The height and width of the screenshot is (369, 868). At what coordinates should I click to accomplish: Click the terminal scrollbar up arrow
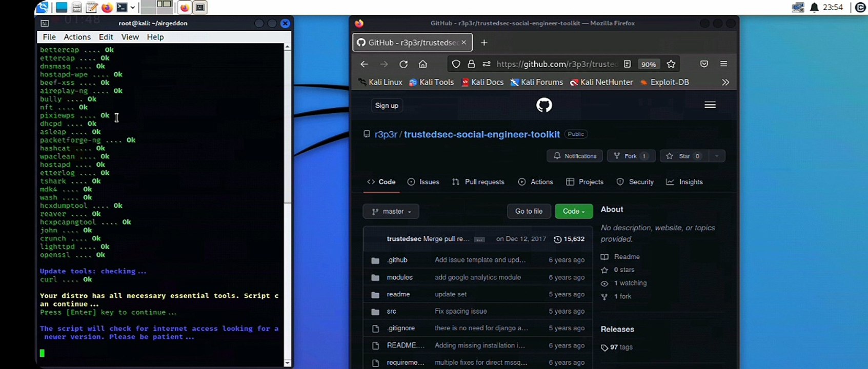tap(288, 47)
